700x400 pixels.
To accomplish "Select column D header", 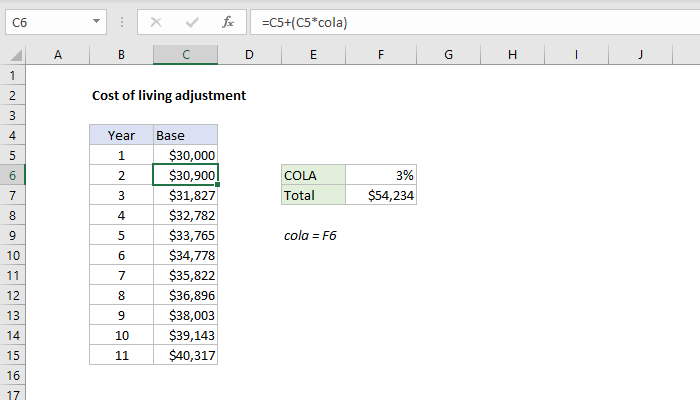I will (x=249, y=55).
